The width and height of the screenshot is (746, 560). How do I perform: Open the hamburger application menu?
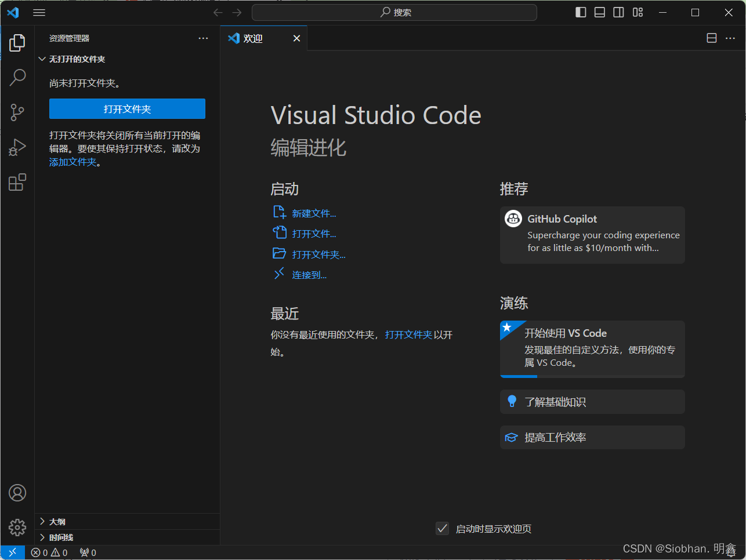pyautogui.click(x=39, y=12)
